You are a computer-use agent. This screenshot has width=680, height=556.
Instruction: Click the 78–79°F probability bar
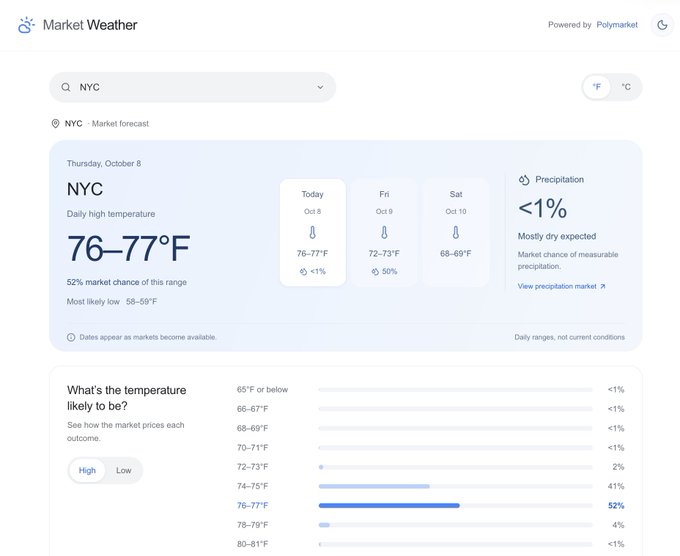pyautogui.click(x=455, y=525)
